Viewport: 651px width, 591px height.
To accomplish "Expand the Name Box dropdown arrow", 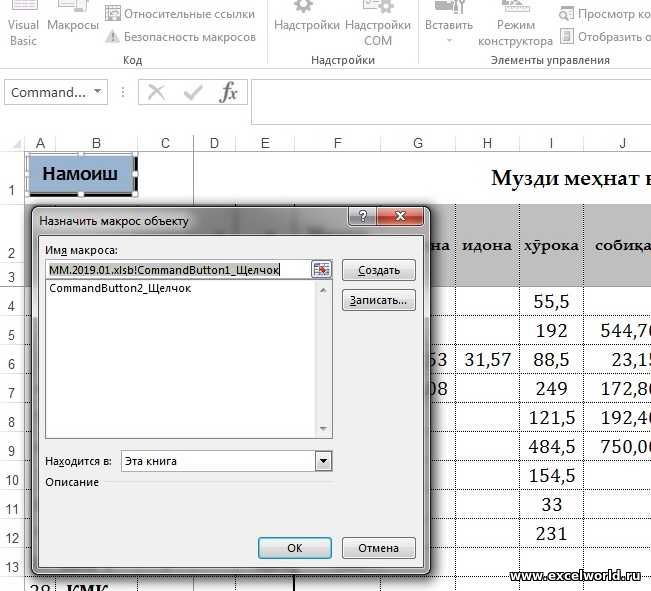I will coord(98,91).
